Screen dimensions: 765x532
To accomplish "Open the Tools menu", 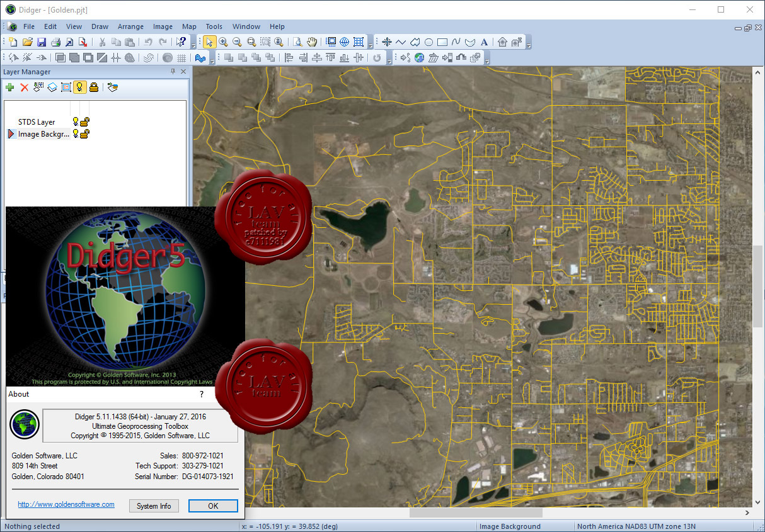I will [x=214, y=26].
